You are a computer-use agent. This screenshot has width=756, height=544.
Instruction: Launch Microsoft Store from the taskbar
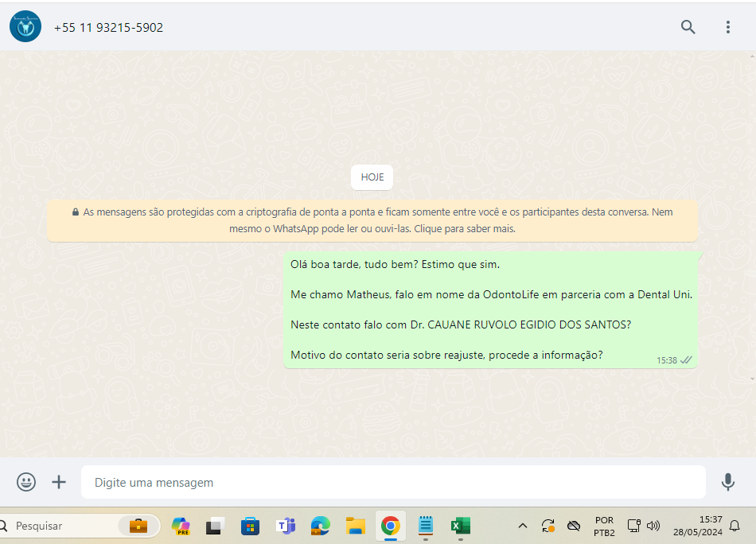(250, 526)
